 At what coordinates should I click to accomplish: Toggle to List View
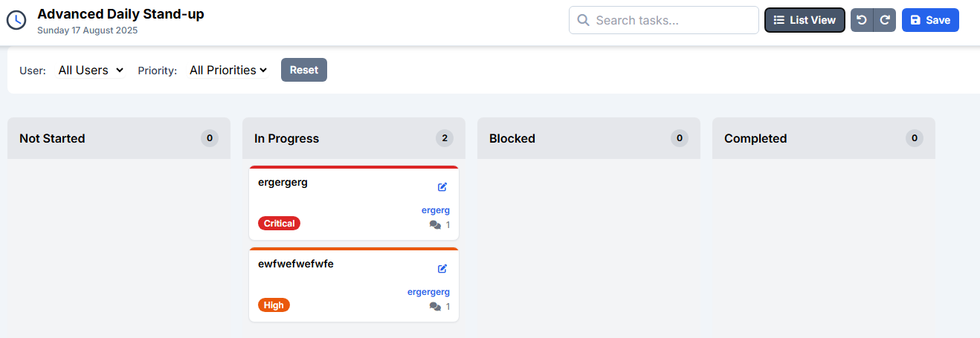[x=805, y=20]
